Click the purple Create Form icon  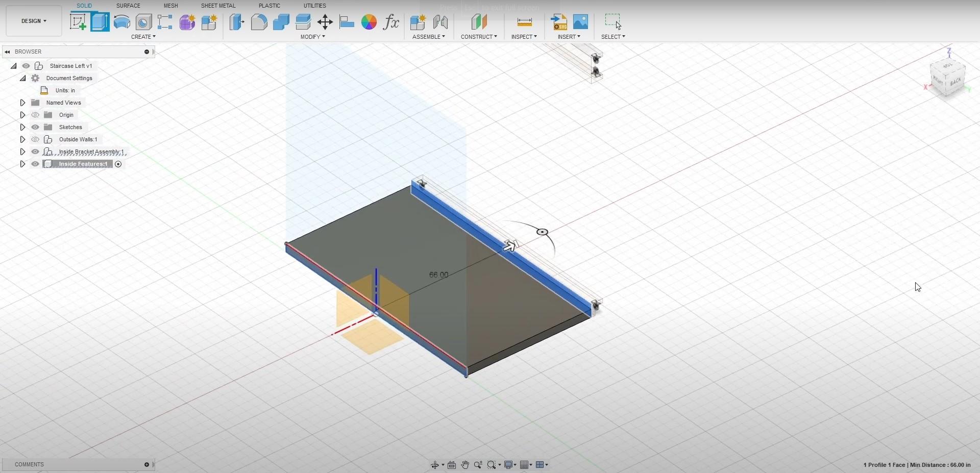click(x=187, y=22)
